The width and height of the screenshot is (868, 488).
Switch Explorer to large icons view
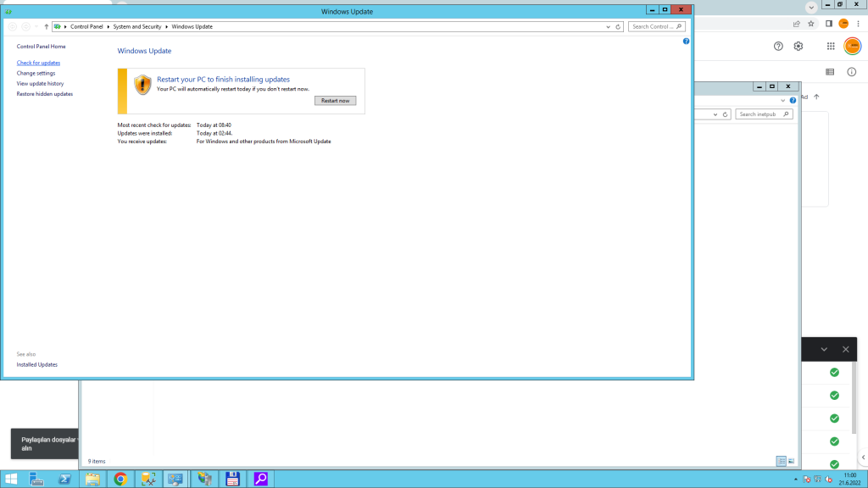coord(791,461)
